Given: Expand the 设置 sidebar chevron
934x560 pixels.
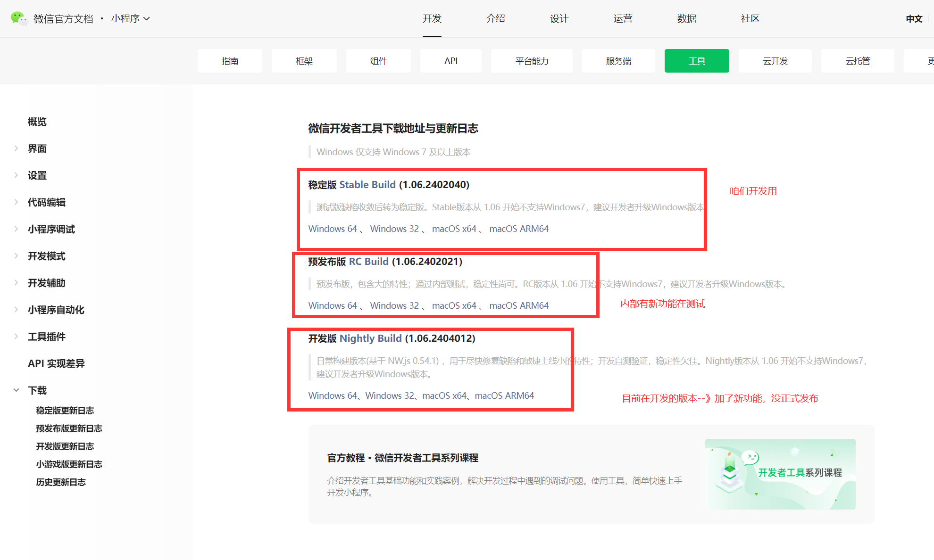Looking at the screenshot, I should tap(16, 175).
